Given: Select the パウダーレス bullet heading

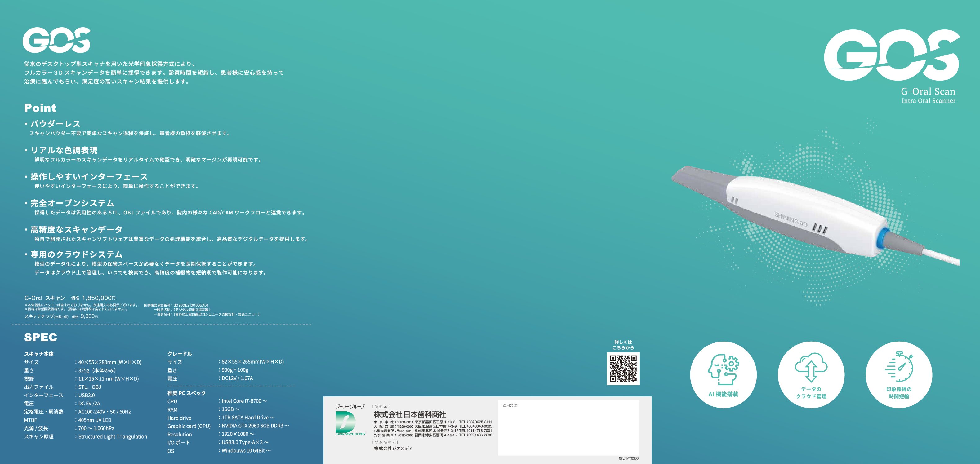Looking at the screenshot, I should 56,124.
